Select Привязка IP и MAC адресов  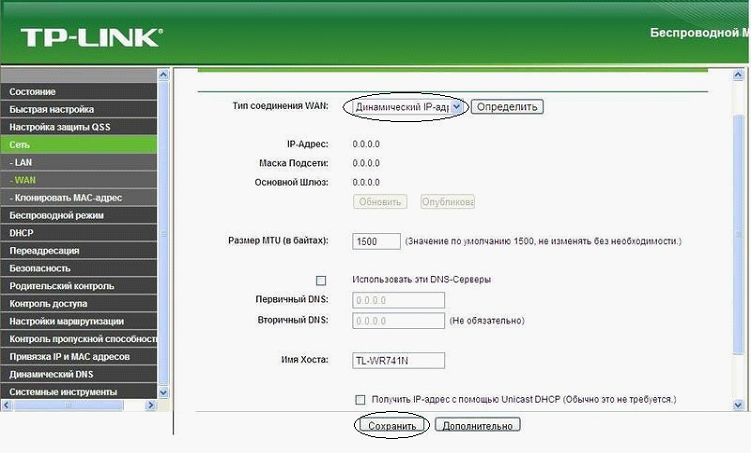point(79,357)
